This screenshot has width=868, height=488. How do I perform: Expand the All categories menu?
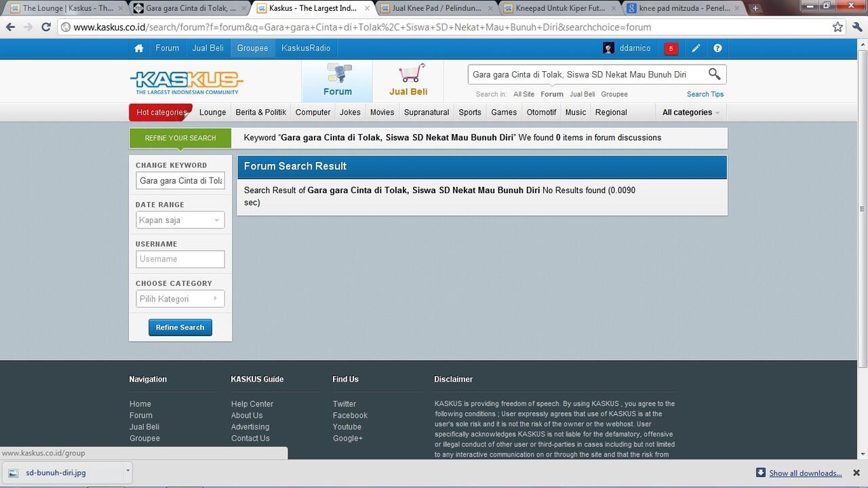coord(690,113)
